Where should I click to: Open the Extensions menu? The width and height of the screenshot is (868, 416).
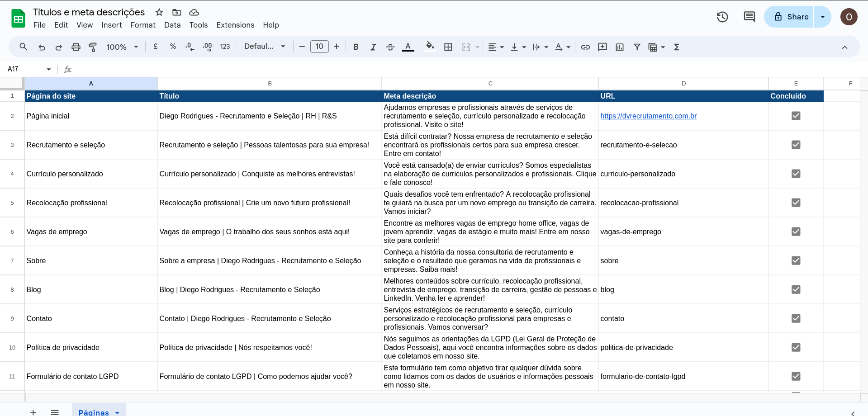pos(235,25)
